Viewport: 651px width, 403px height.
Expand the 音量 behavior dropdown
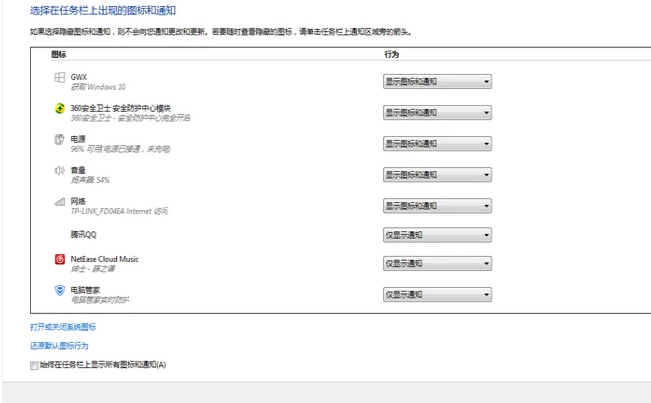tap(437, 175)
